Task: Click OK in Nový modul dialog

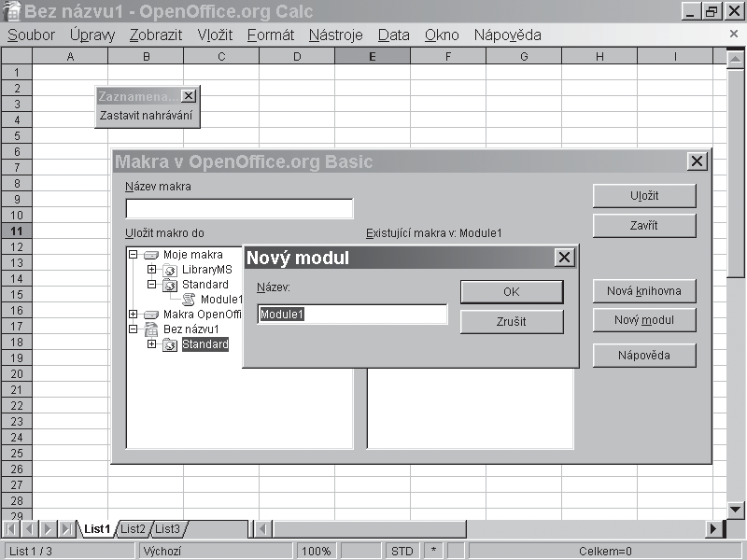Action: click(512, 291)
